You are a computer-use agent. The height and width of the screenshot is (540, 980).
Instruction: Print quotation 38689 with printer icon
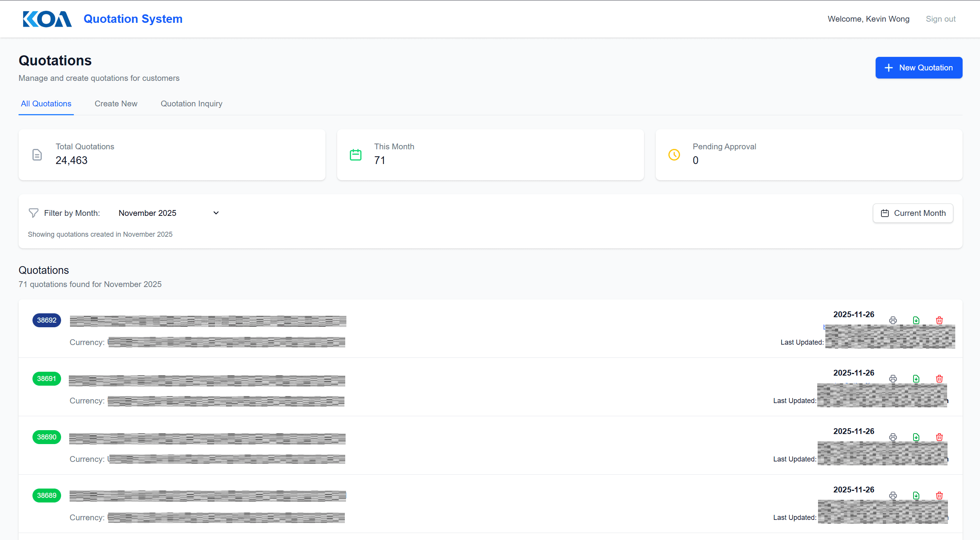click(893, 496)
